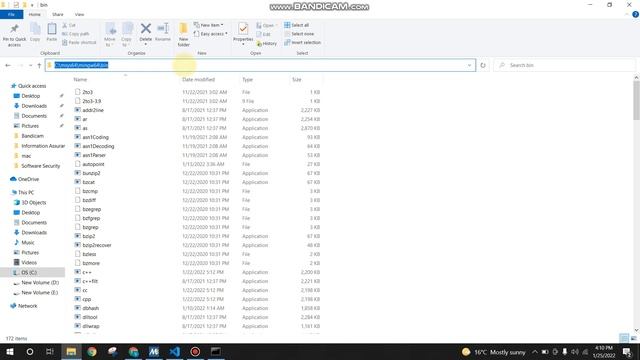Select the addr2line application file

pyautogui.click(x=93, y=110)
